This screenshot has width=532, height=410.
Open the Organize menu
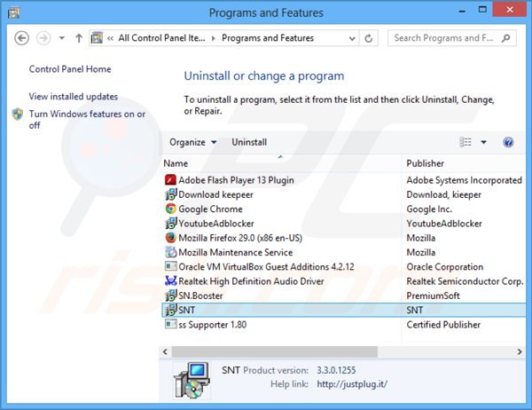[192, 142]
